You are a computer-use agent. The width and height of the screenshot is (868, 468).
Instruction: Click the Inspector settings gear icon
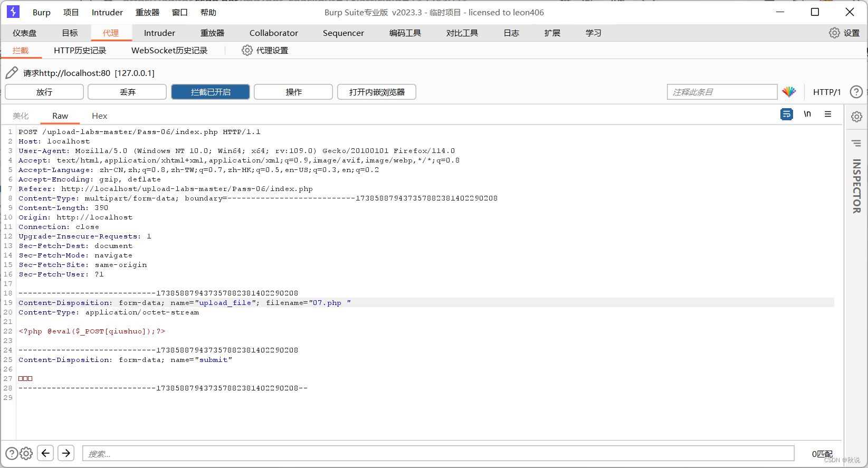(x=856, y=117)
